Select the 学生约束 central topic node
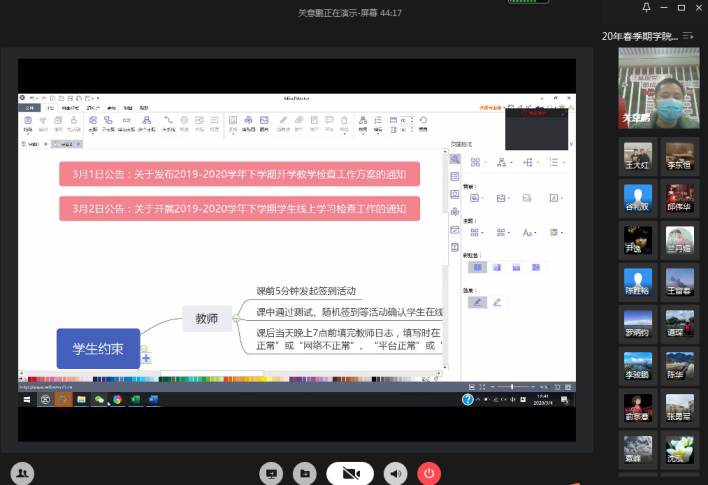 [98, 349]
